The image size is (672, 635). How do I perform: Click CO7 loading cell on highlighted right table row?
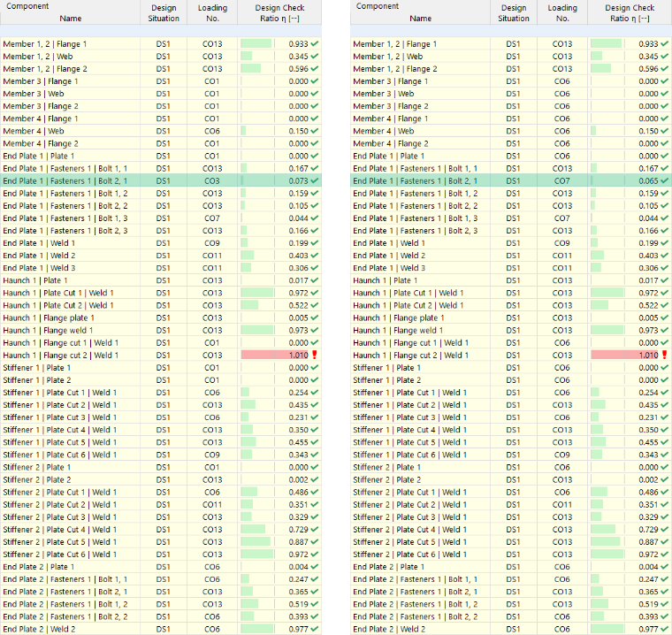562,181
